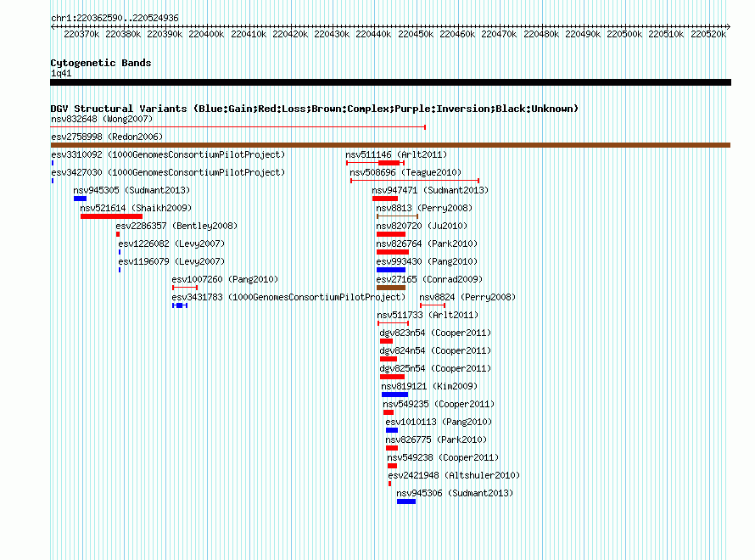Click the red nsv508696 interval line

415,181
